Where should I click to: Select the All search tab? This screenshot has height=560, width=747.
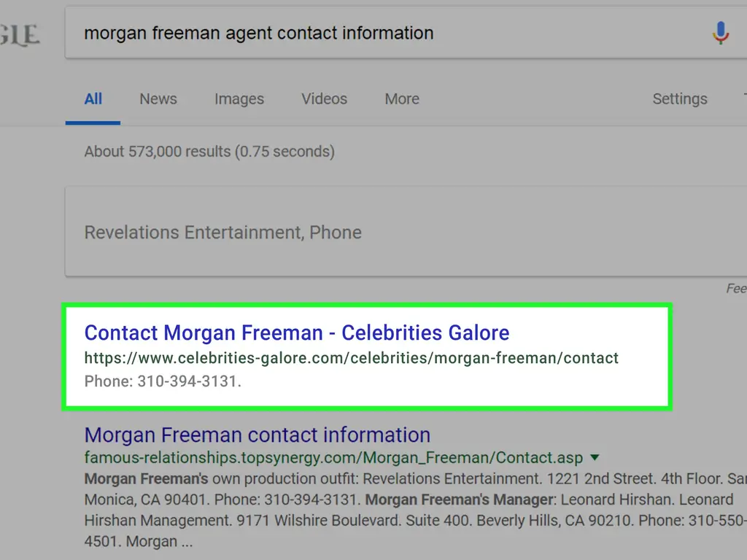(x=93, y=98)
